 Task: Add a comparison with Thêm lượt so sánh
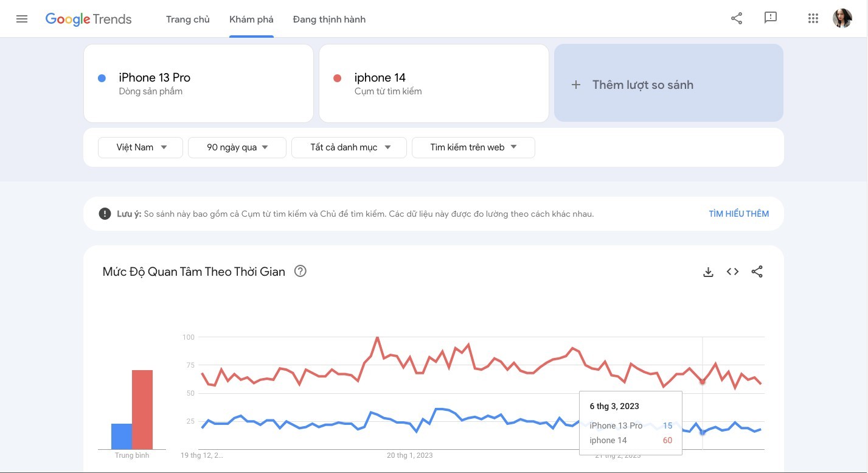point(668,83)
